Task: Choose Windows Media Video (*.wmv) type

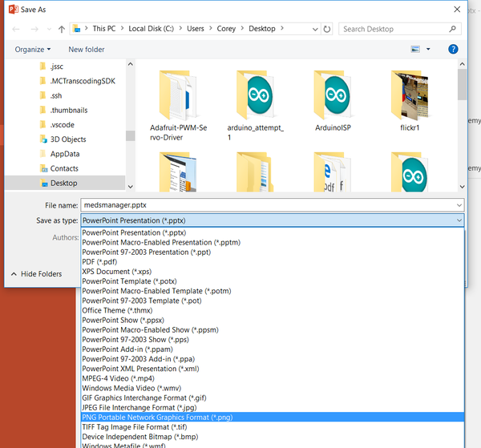Action: coord(273,388)
